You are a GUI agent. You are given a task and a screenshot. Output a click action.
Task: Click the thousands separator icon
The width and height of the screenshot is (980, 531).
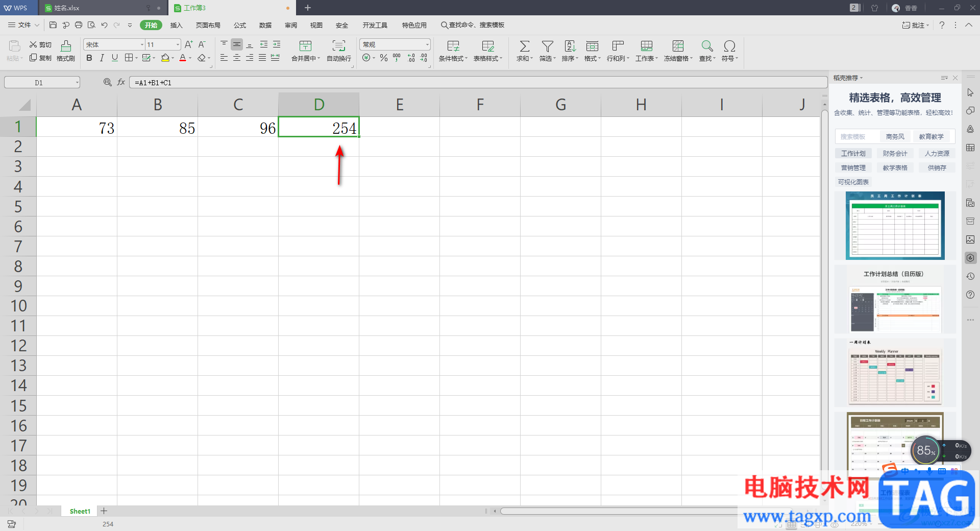(x=397, y=58)
